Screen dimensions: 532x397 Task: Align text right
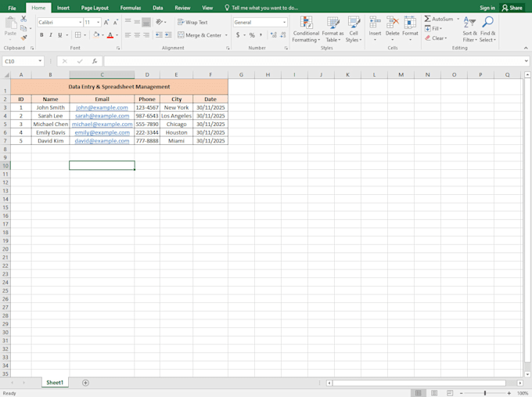pyautogui.click(x=146, y=35)
